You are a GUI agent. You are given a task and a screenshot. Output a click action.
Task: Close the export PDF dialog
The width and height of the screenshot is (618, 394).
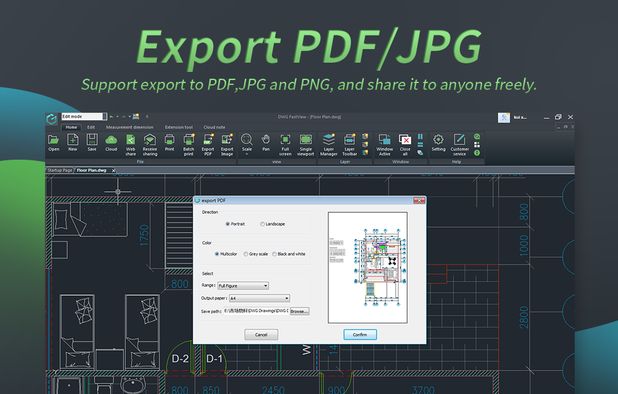[419, 201]
